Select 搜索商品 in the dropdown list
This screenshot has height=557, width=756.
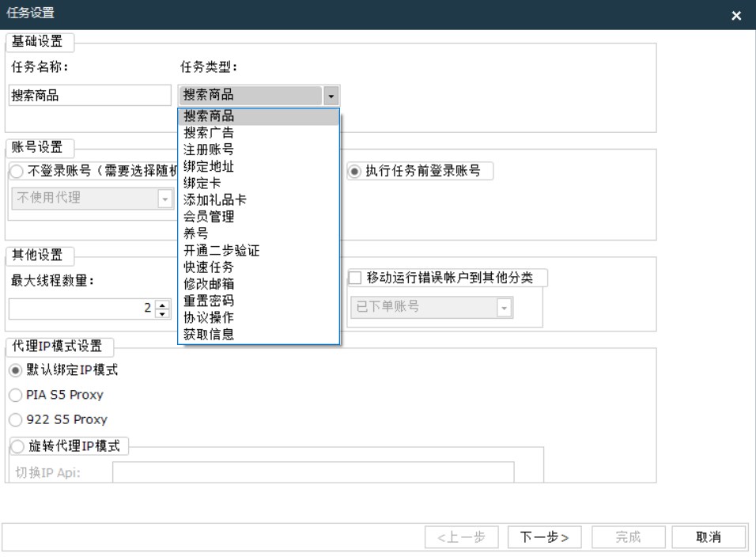coord(259,116)
